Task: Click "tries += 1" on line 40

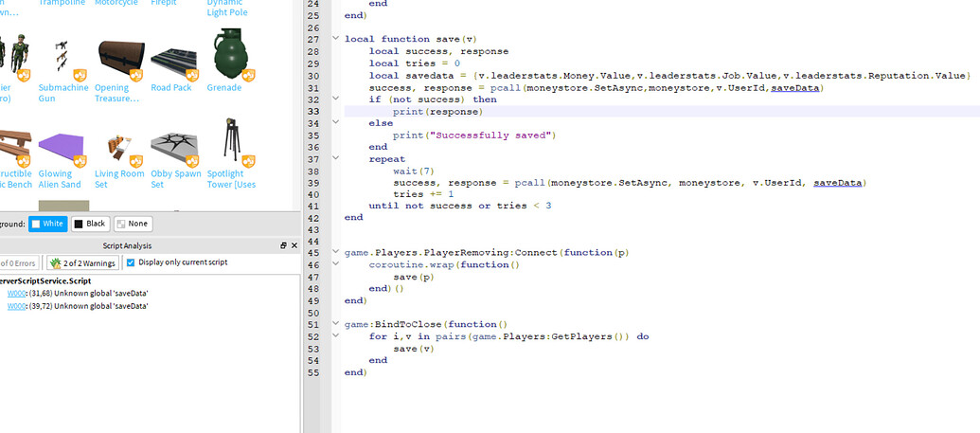Action: [x=426, y=194]
